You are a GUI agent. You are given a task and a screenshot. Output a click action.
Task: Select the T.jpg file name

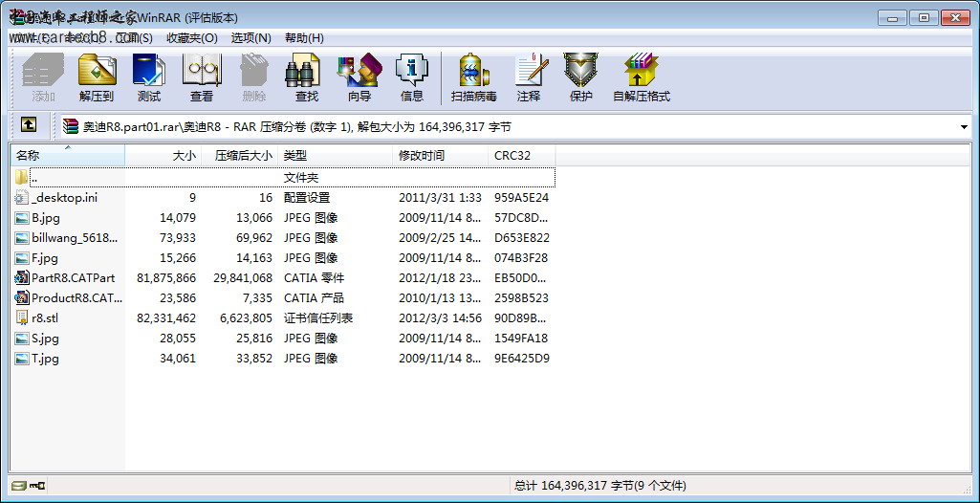(x=45, y=358)
